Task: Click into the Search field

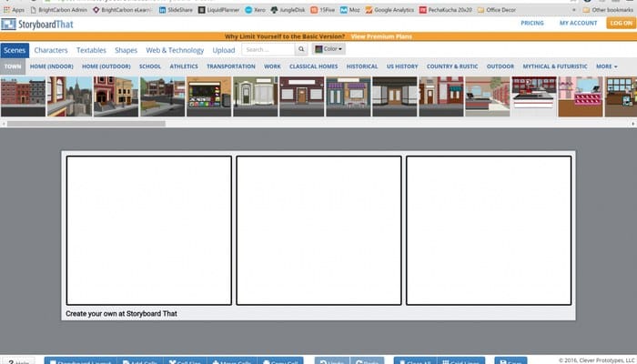Action: pyautogui.click(x=268, y=49)
